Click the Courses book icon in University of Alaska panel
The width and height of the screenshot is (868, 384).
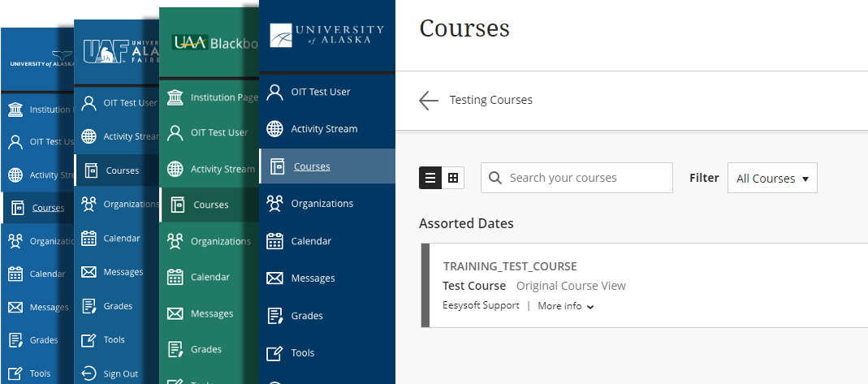(x=277, y=166)
